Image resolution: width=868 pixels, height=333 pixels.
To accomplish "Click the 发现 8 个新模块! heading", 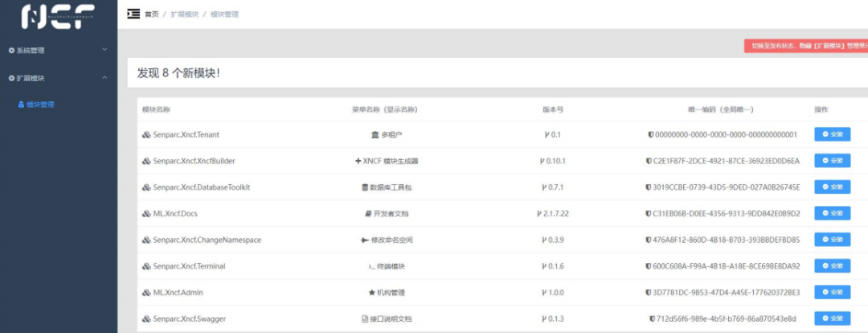I will 178,73.
